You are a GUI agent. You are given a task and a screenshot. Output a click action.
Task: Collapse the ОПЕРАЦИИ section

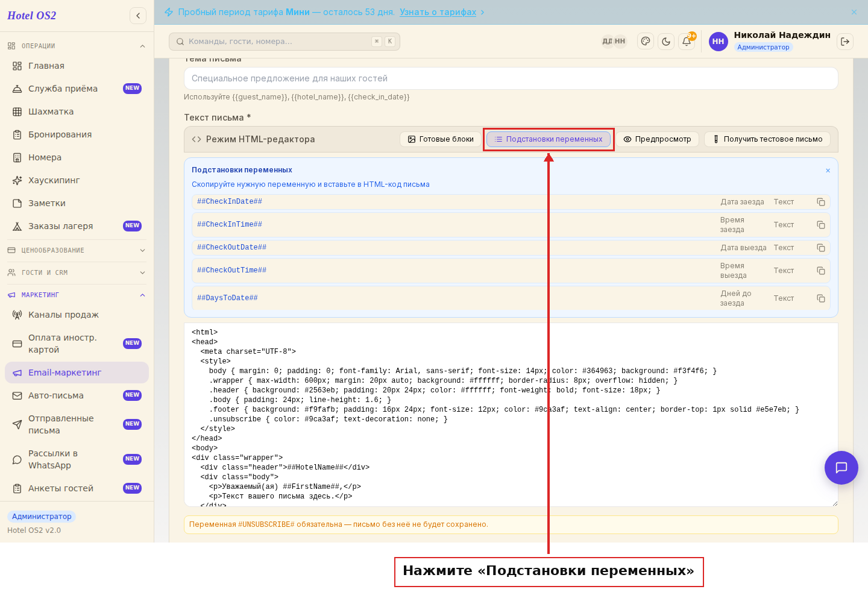(x=77, y=46)
